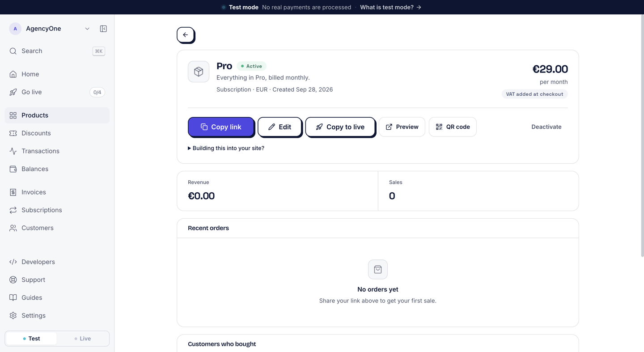The image size is (644, 352).
Task: Click the AgencyOne avatar icon
Action: pyautogui.click(x=15, y=29)
